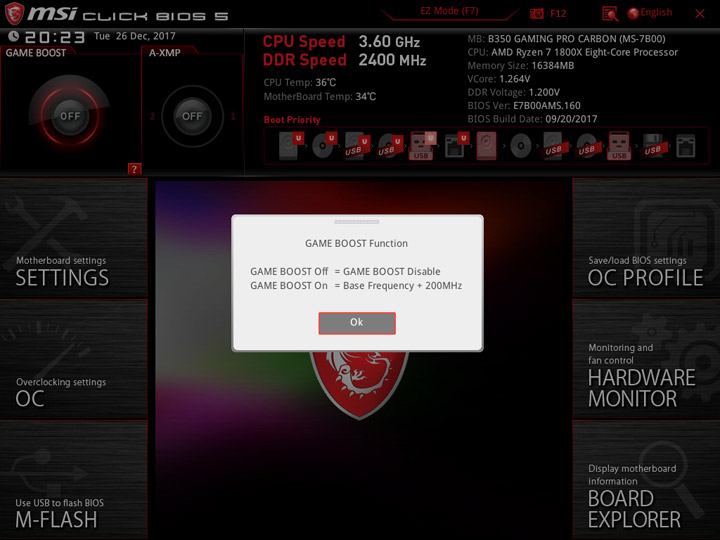Click the BIOS Build Date 09/20/2017 text

pos(532,119)
